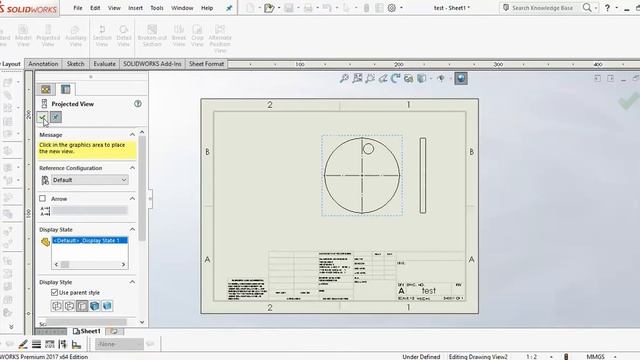Open the Window menu
640x360 pixels.
click(182, 8)
